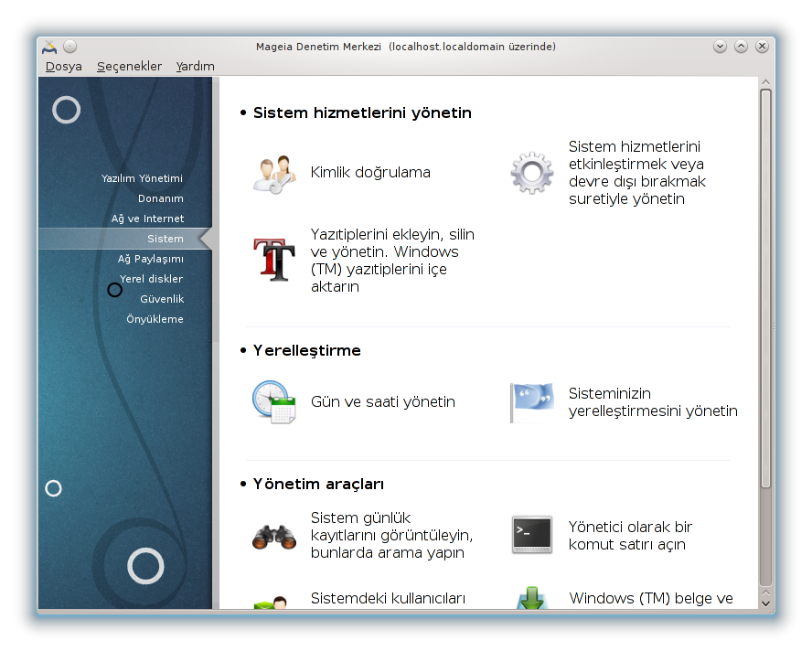Click the clock and calendar icon

(x=274, y=402)
